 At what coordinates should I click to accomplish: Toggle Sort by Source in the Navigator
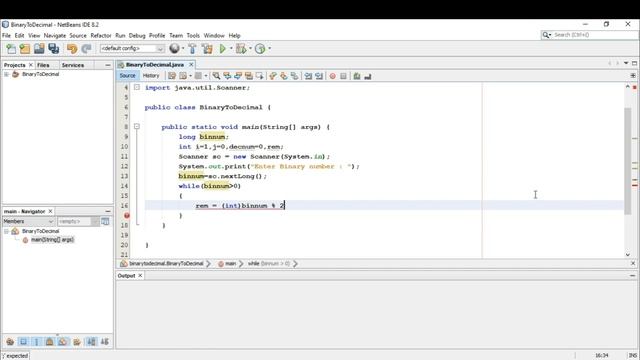(x=104, y=342)
